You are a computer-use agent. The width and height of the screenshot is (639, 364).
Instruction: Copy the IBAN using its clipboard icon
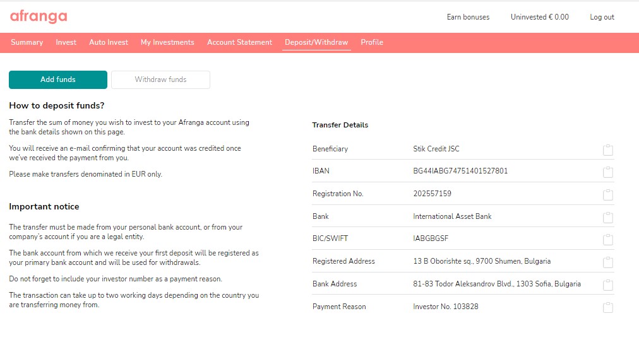coord(607,172)
